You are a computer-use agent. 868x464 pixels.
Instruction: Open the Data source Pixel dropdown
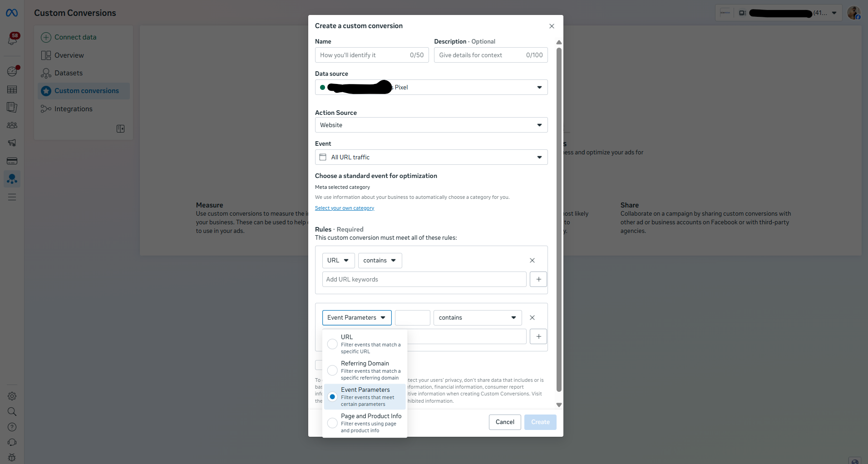[x=431, y=87]
